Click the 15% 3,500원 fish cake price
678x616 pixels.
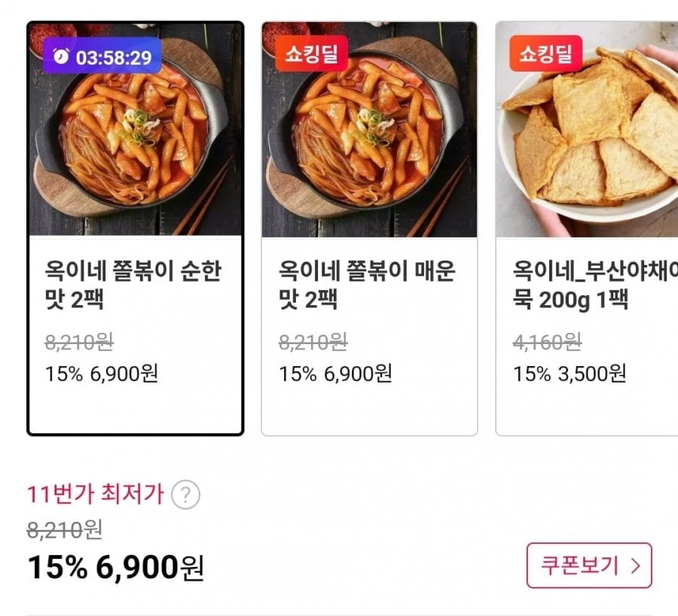point(570,374)
